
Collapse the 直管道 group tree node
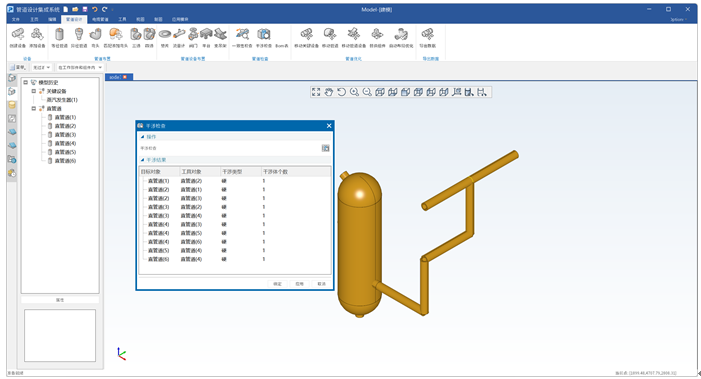[x=34, y=108]
